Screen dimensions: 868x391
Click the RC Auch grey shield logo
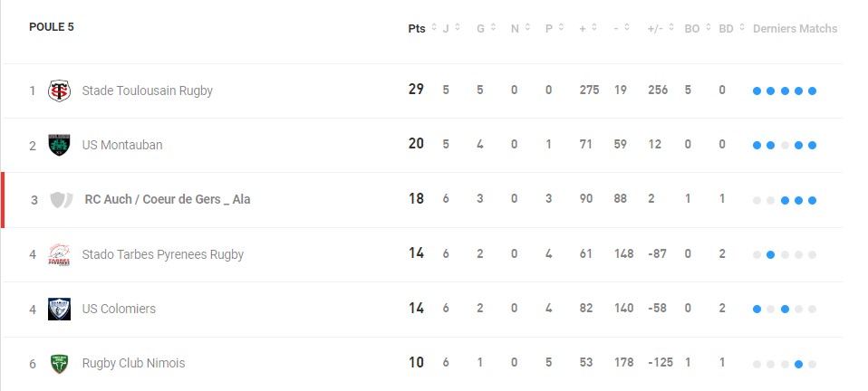pyautogui.click(x=61, y=200)
